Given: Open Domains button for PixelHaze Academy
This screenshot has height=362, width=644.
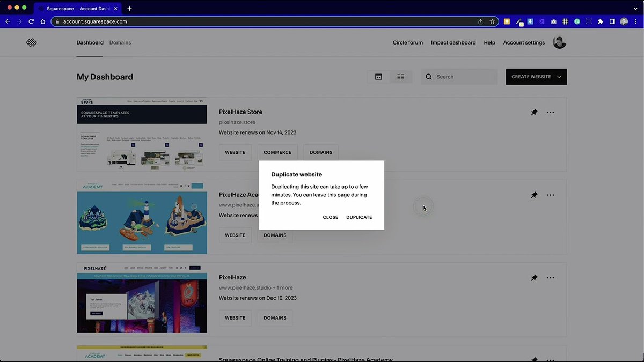Looking at the screenshot, I should pyautogui.click(x=275, y=235).
